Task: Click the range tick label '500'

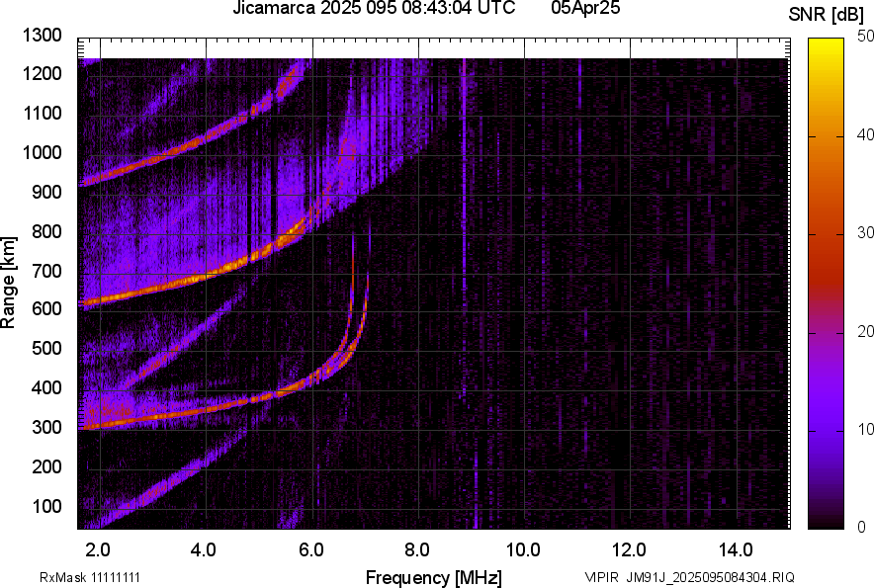Action: coord(46,348)
